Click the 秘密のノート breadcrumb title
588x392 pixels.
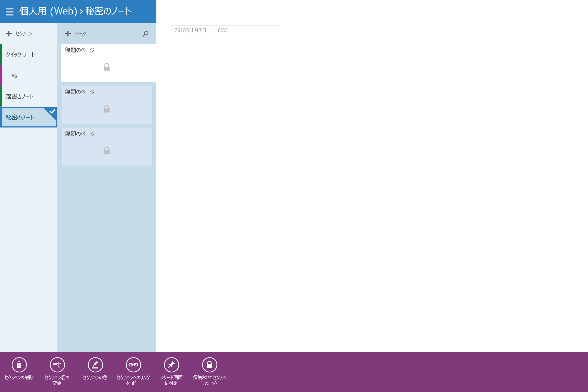pos(108,11)
